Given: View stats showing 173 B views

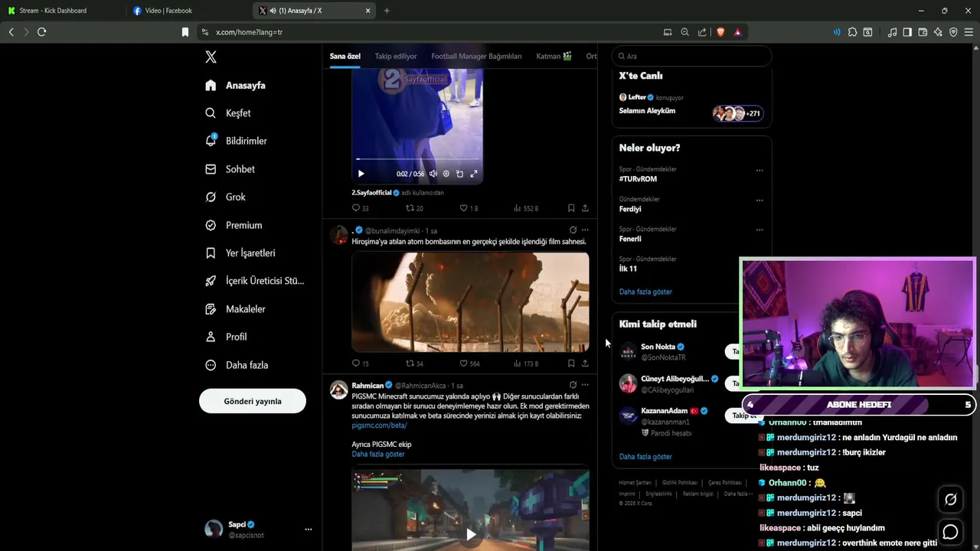Looking at the screenshot, I should coord(526,364).
